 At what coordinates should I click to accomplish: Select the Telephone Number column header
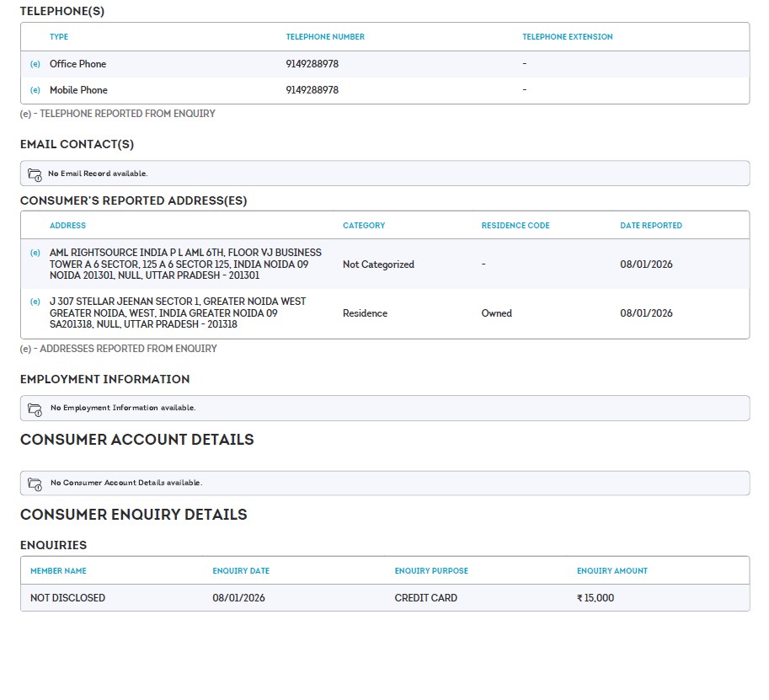pos(325,37)
